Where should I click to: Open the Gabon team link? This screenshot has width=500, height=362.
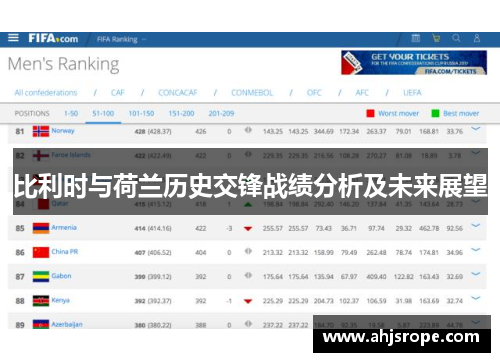click(61, 276)
